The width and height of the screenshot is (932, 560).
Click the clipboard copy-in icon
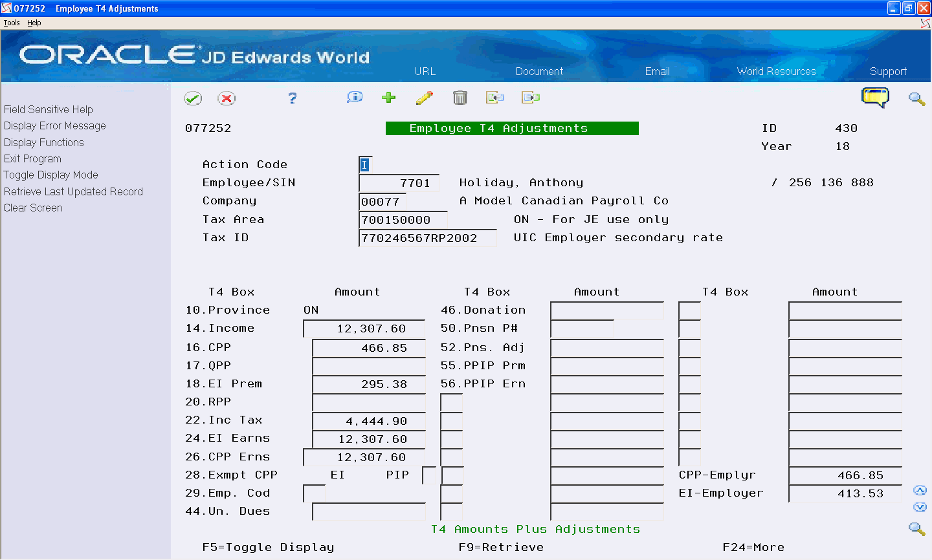495,98
